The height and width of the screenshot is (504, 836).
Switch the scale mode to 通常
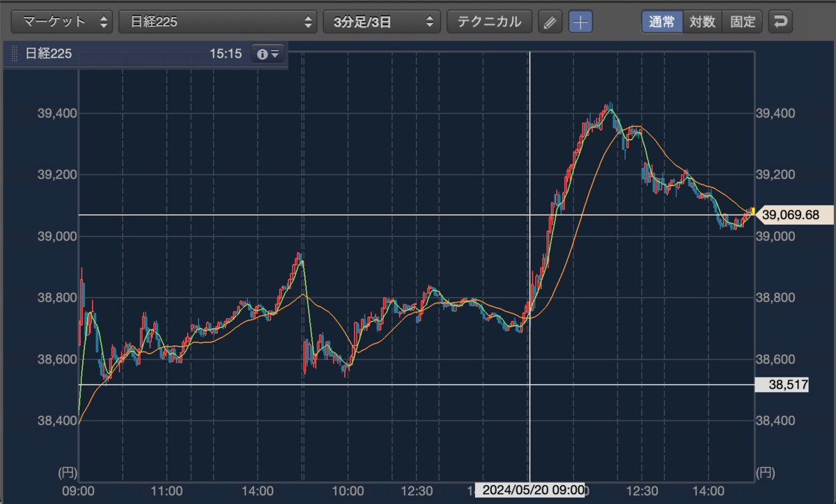tap(662, 22)
